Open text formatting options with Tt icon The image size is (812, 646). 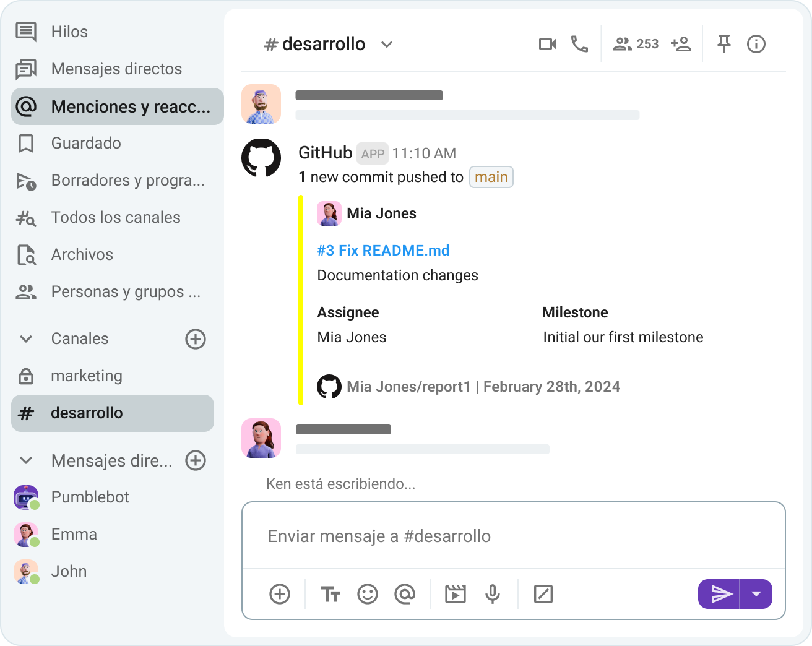pyautogui.click(x=330, y=594)
